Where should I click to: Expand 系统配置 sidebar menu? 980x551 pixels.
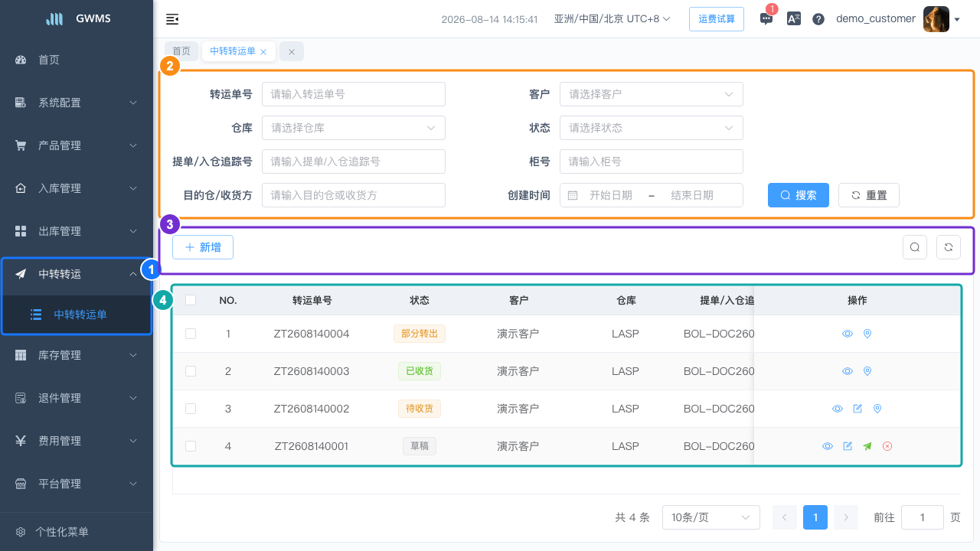pyautogui.click(x=77, y=103)
